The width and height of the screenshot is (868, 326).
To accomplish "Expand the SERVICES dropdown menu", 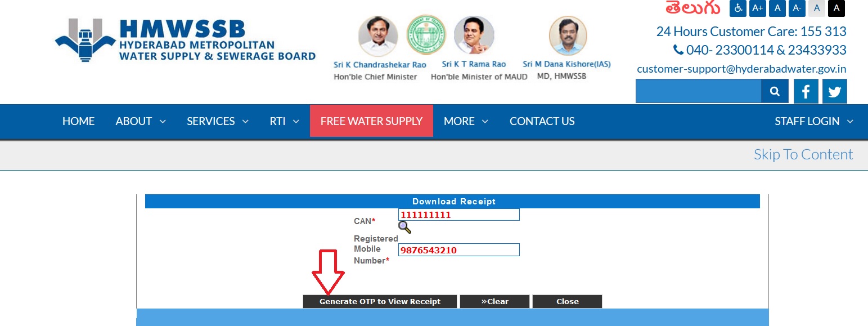I will pos(218,121).
